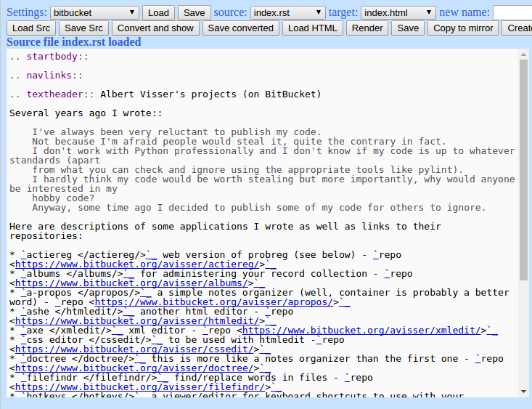This screenshot has height=409, width=532.
Task: Click the apropos bitbucket repo URL
Action: point(214,302)
